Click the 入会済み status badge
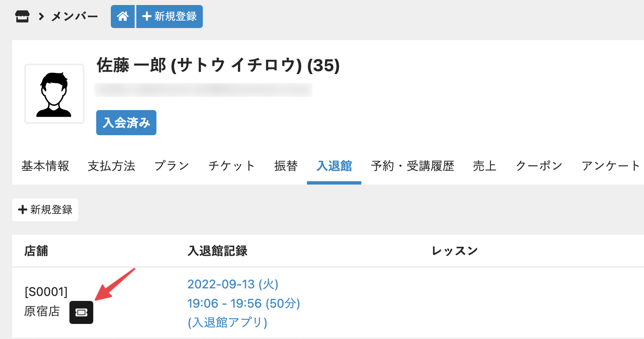This screenshot has width=644, height=339. tap(126, 123)
